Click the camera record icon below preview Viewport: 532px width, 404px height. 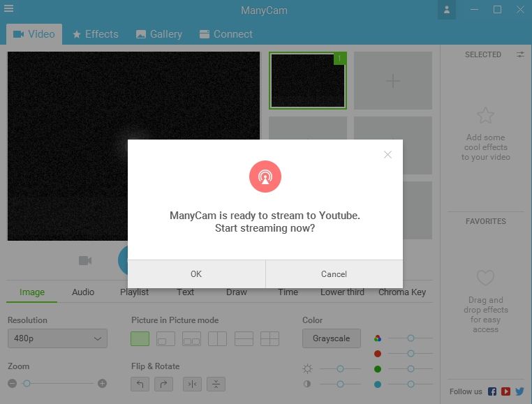84,260
